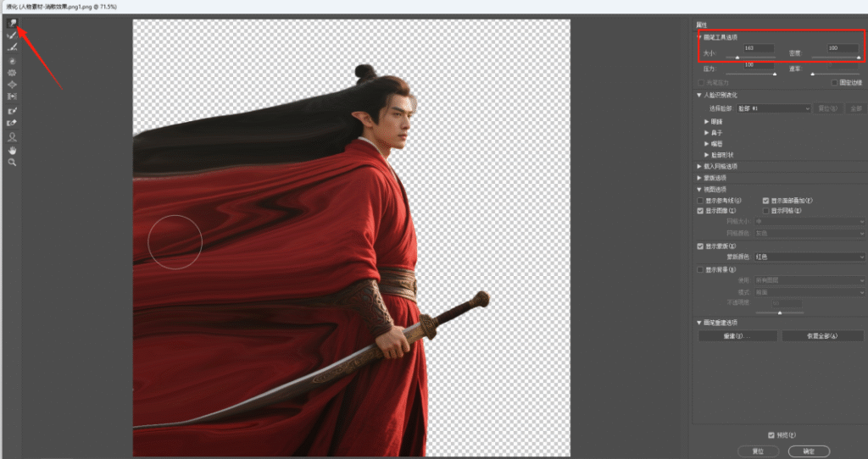The height and width of the screenshot is (459, 868).
Task: Click the 复位 button at bottom
Action: coord(758,451)
